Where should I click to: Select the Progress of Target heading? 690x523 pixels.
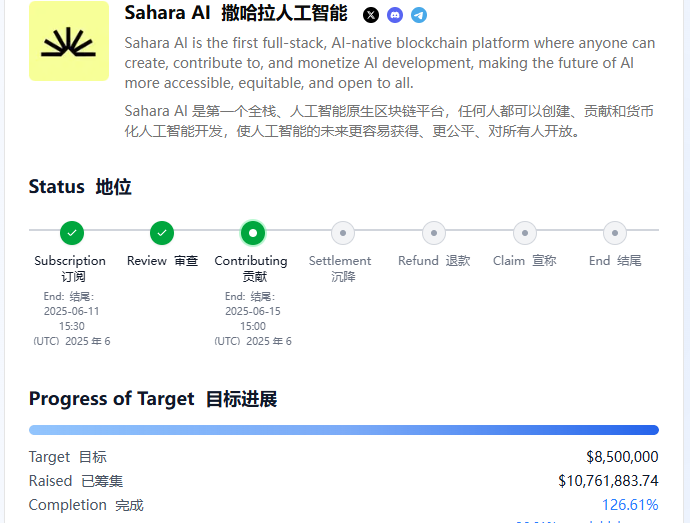(x=153, y=399)
